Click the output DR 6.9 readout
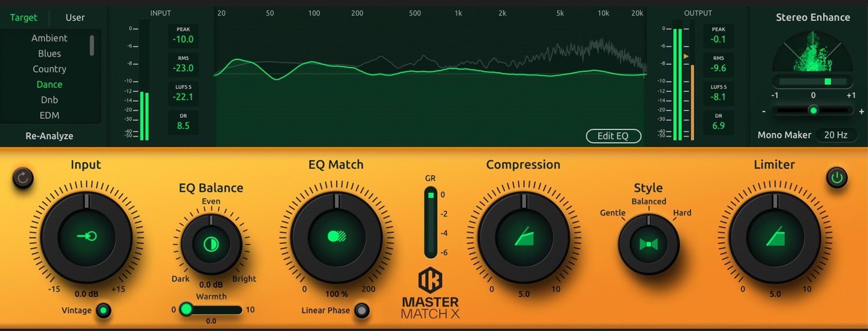The height and width of the screenshot is (331, 868). click(718, 121)
